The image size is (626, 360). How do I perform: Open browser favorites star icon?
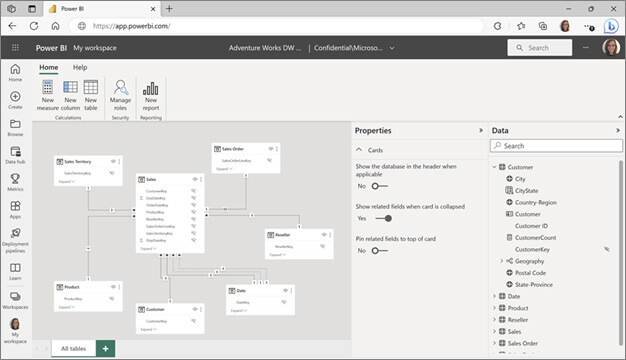(521, 26)
